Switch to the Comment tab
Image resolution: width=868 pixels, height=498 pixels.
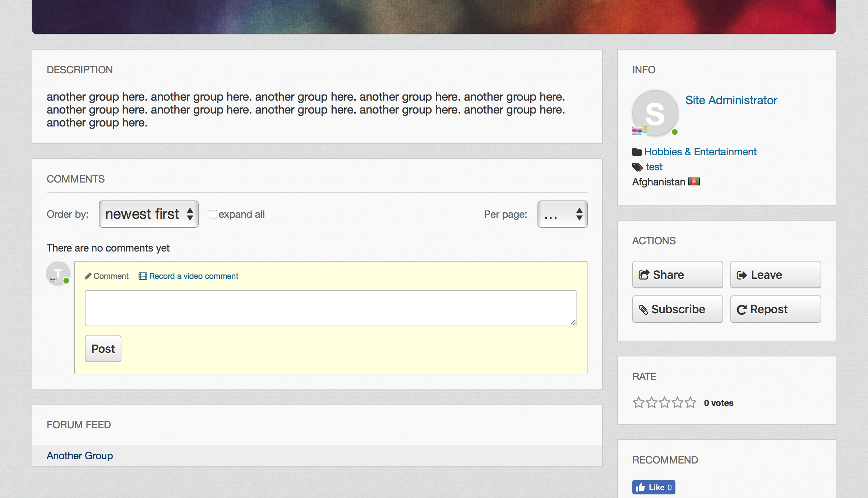click(111, 276)
